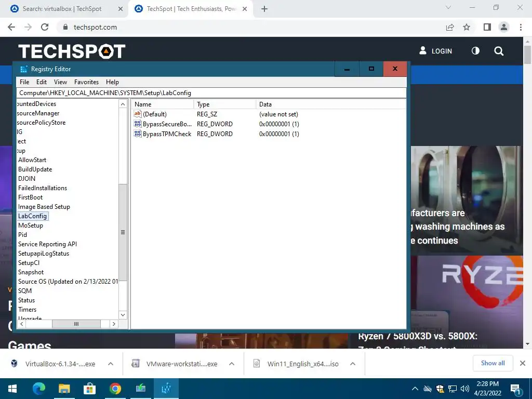Viewport: 532px width, 399px height.
Task: Expand VMware-workstation download options
Action: pyautogui.click(x=232, y=364)
